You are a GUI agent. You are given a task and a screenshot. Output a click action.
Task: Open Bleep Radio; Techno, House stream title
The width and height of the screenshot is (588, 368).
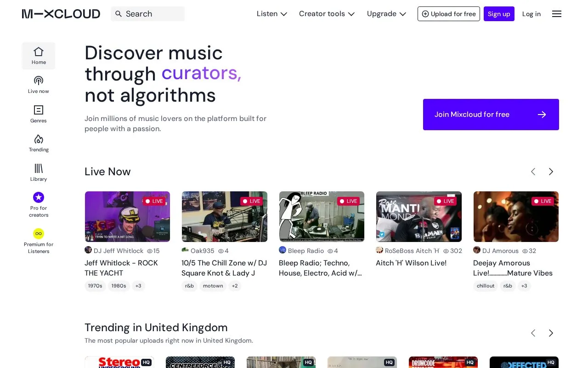point(321,268)
